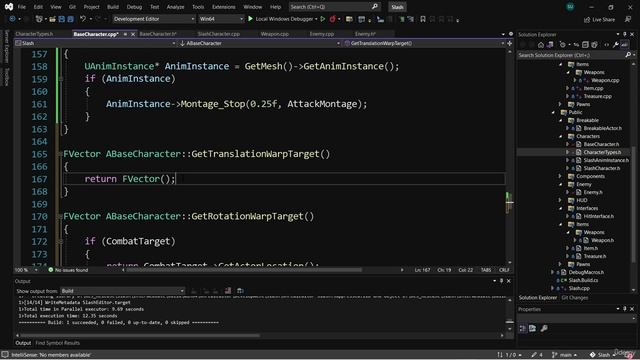
Task: Open the File menu
Action: [x=22, y=7]
